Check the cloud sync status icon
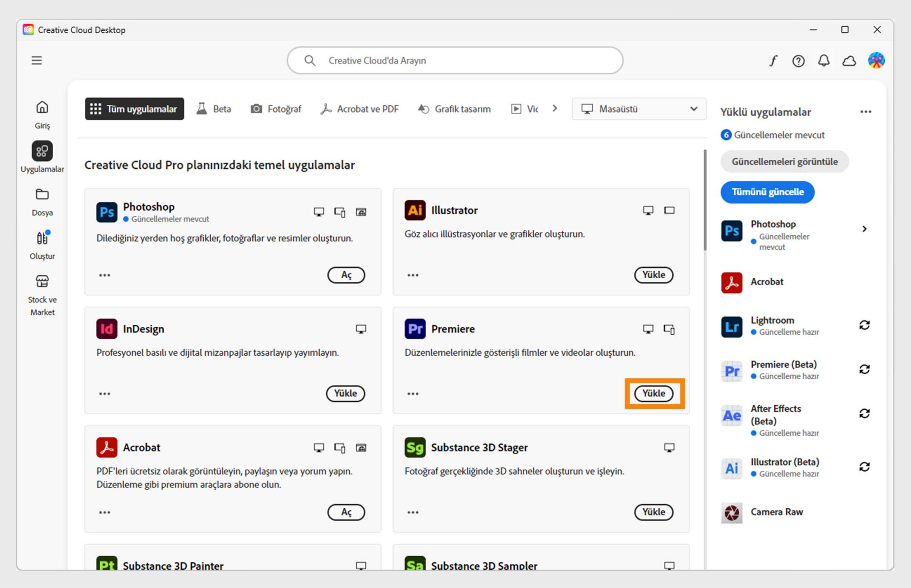Screen dimensions: 911x588 click(x=849, y=61)
